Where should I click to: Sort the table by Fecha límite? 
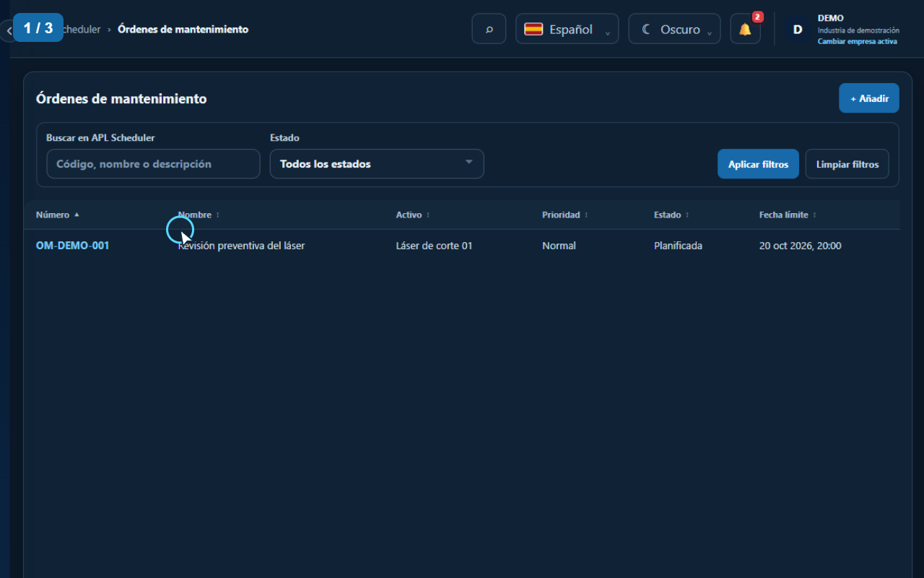click(788, 215)
